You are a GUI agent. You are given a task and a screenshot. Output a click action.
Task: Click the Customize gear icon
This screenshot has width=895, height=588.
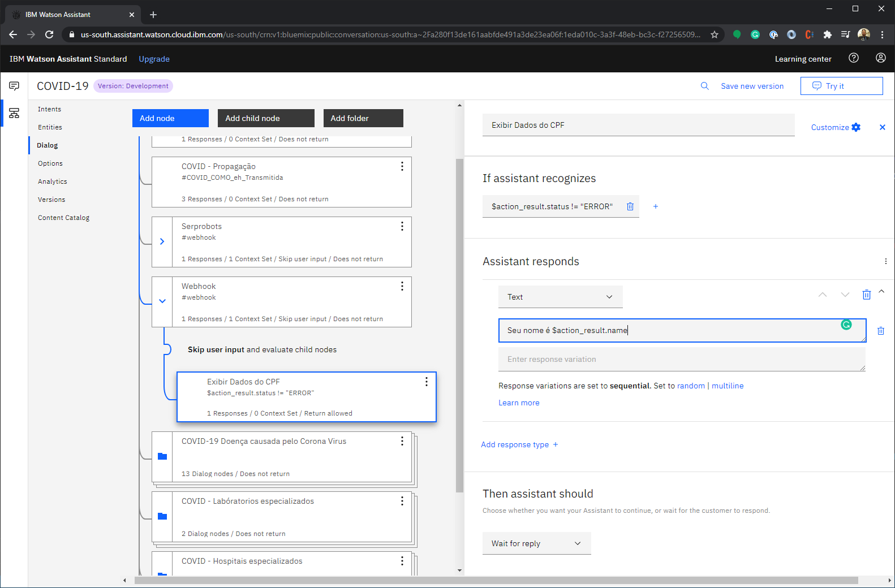(856, 127)
